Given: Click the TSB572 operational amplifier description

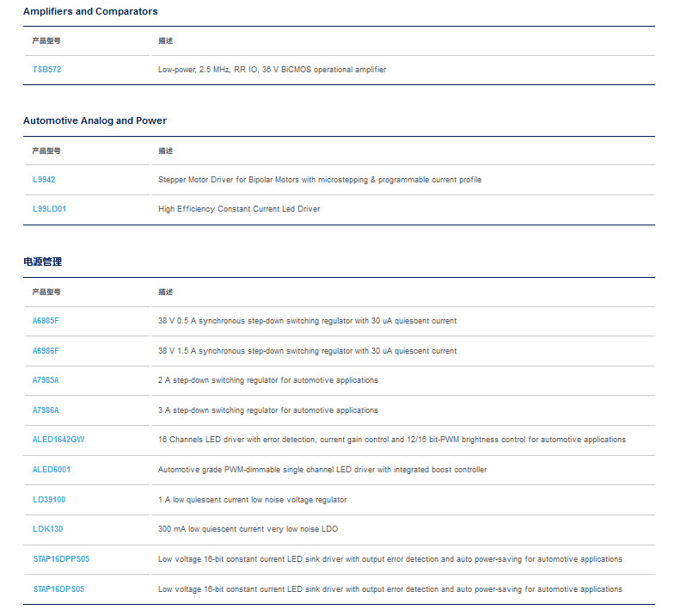Looking at the screenshot, I should click(272, 70).
